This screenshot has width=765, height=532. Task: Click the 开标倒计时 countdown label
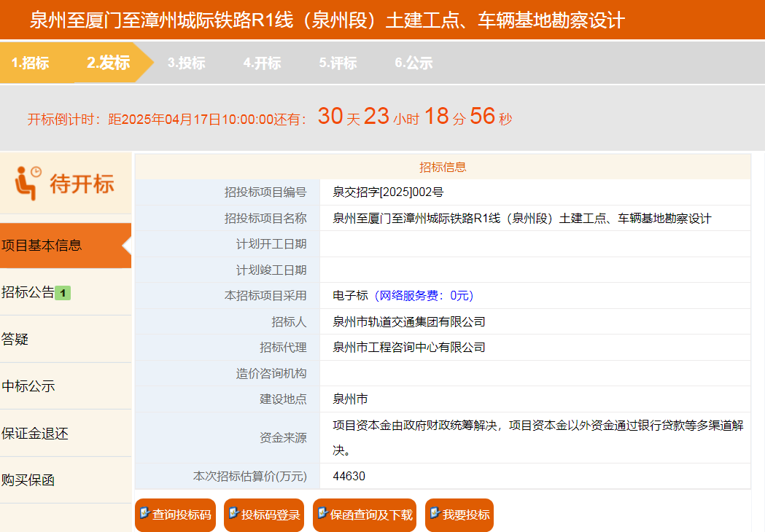(63, 120)
